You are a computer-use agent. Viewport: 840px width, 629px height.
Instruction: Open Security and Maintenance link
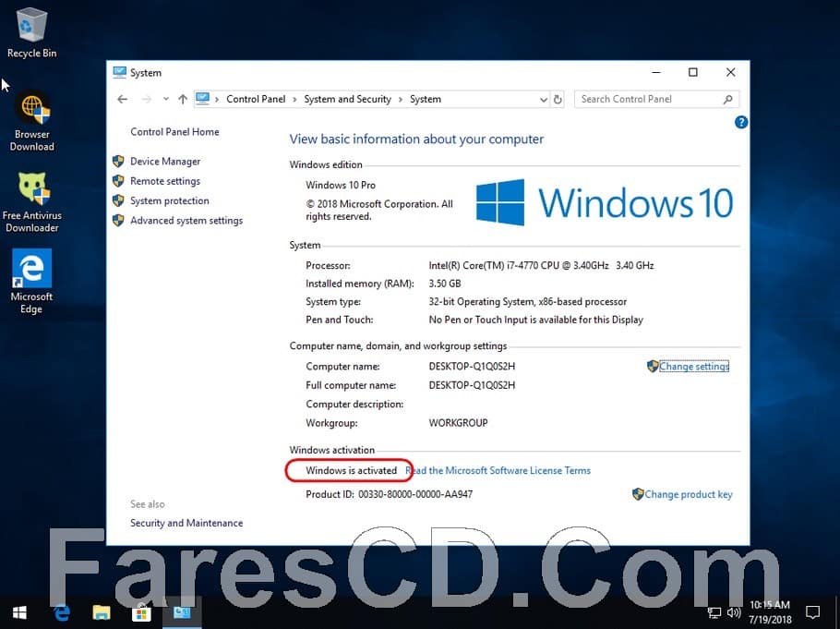(x=186, y=523)
